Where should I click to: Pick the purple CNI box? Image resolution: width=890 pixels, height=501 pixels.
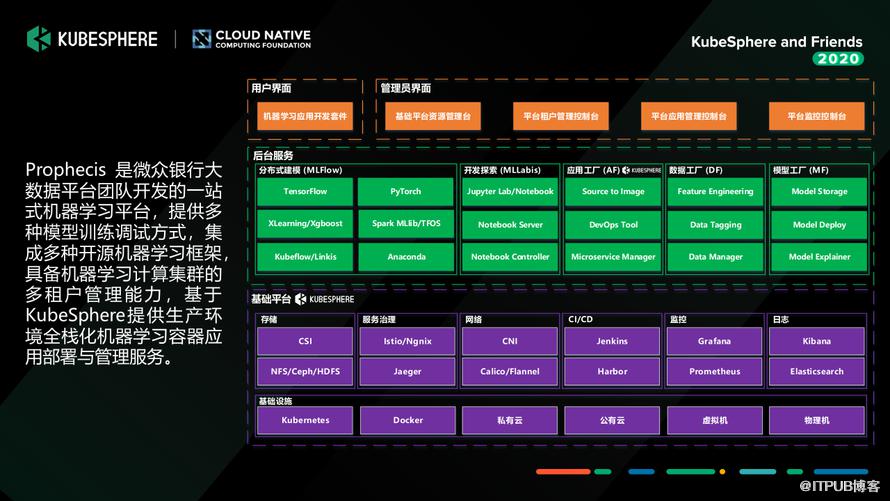[x=510, y=341]
